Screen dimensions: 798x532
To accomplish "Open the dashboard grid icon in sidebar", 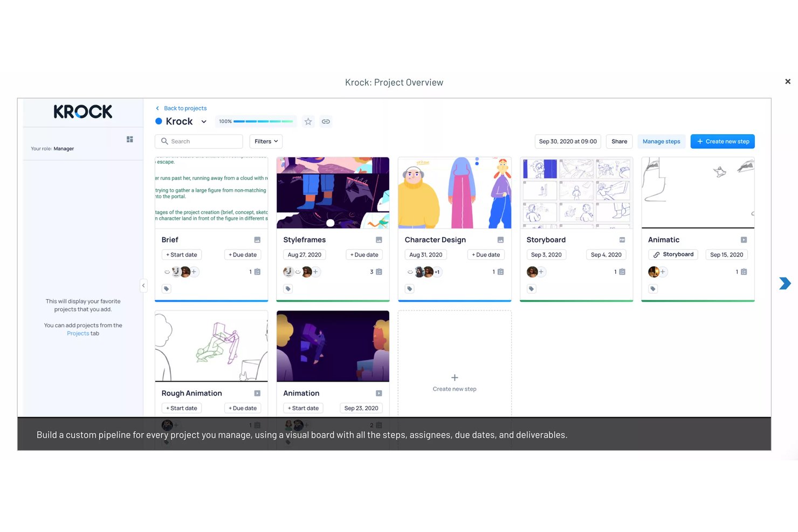I will [x=130, y=139].
